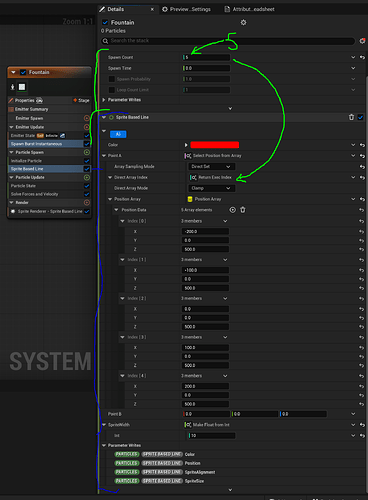Disable the Emitter State module checkbox

click(87, 136)
